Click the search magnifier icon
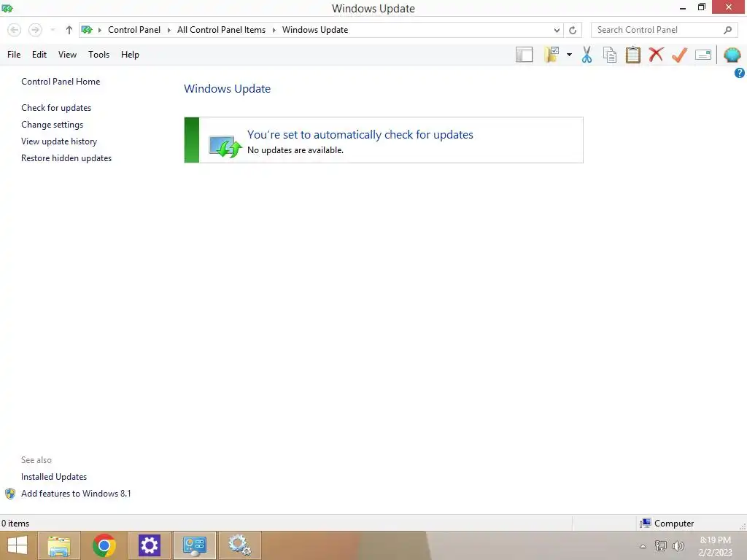The height and width of the screenshot is (560, 747). (x=727, y=30)
